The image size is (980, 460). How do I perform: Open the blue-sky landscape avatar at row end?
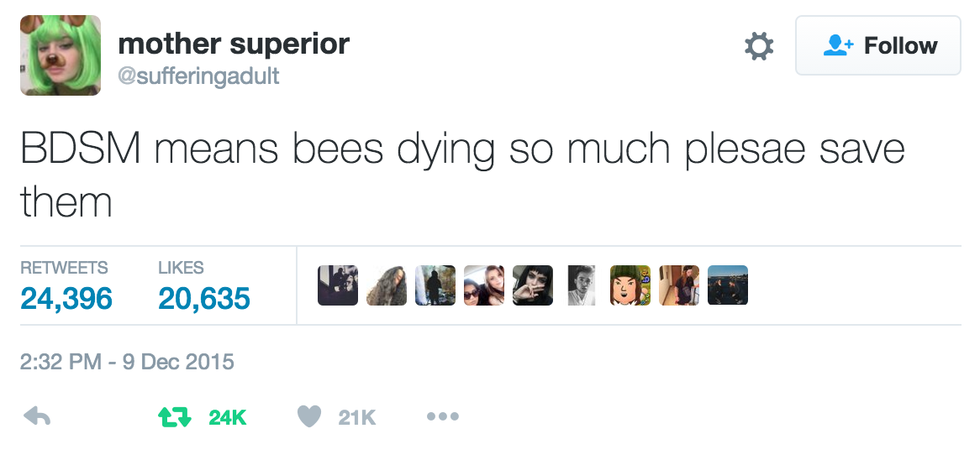pyautogui.click(x=727, y=285)
